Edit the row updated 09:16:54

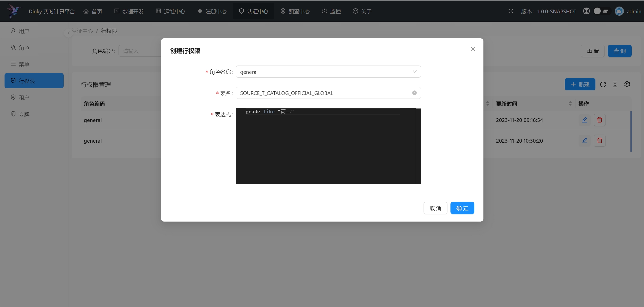click(x=585, y=120)
